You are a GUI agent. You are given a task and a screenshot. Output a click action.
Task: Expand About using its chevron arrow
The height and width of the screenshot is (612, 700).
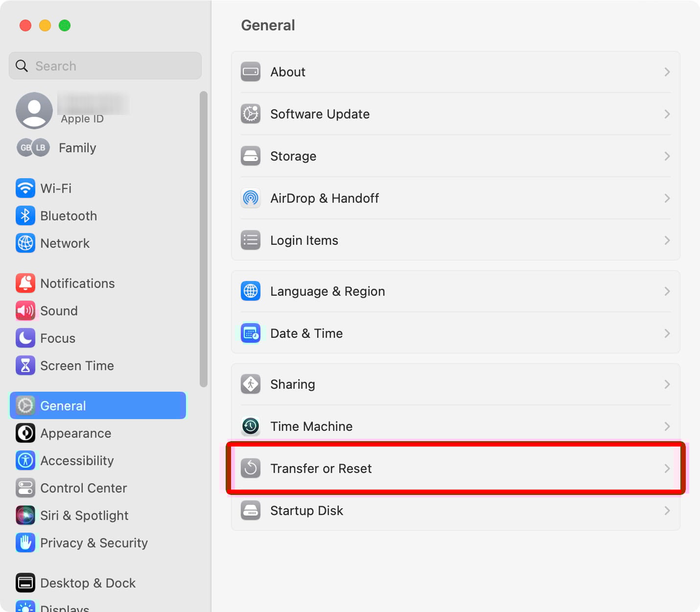(x=667, y=72)
